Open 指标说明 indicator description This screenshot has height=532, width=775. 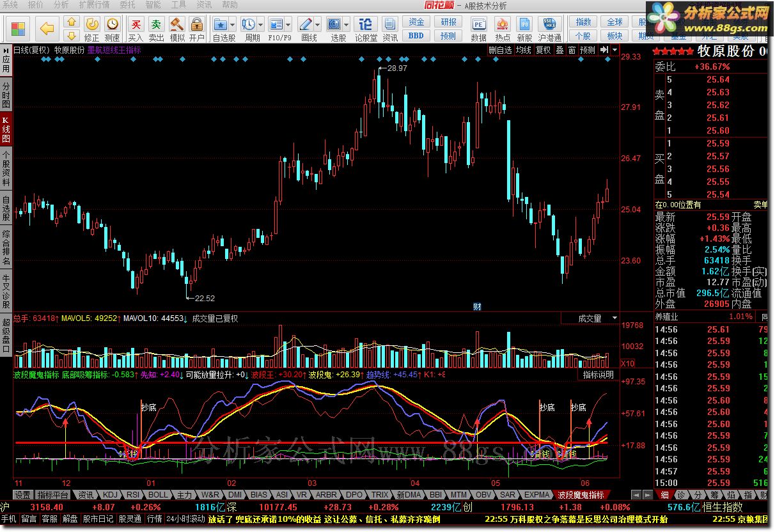pos(599,375)
